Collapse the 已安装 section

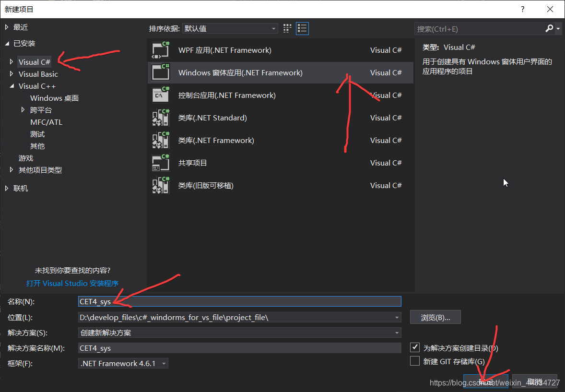pos(7,43)
